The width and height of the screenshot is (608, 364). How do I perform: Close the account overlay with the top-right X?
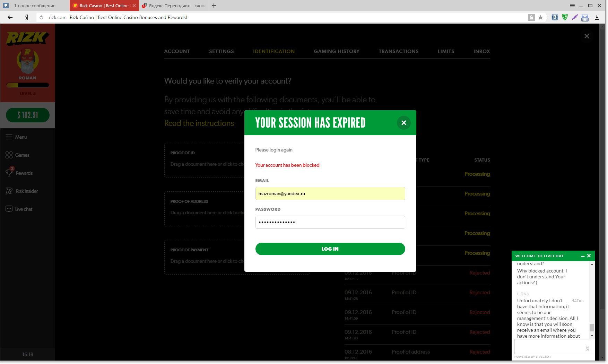point(587,36)
